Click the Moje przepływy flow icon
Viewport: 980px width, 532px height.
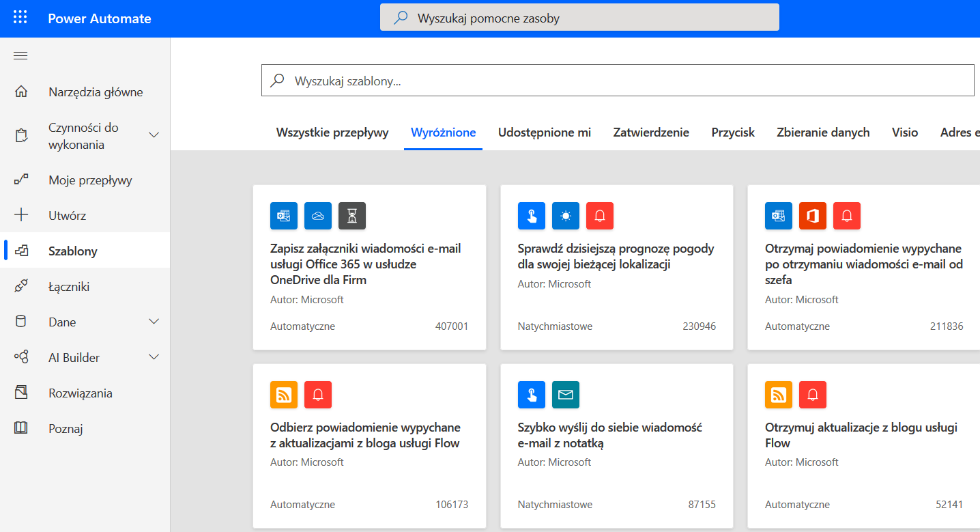click(21, 180)
